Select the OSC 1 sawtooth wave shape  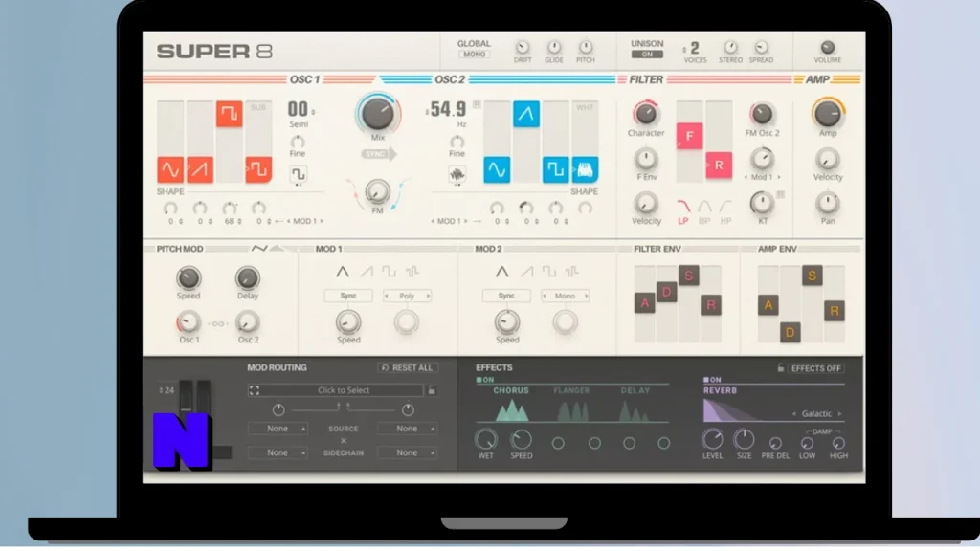[200, 169]
